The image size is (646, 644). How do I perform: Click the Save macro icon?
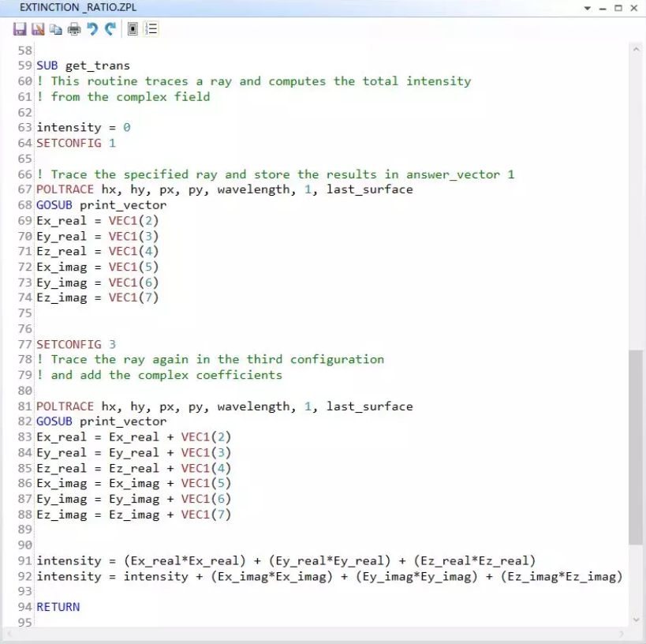point(20,29)
